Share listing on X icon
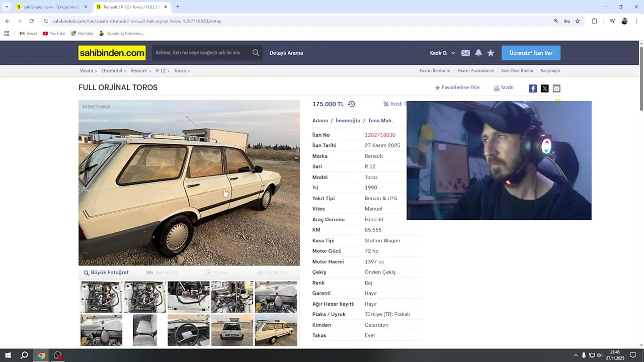The height and width of the screenshot is (362, 644). (x=544, y=88)
